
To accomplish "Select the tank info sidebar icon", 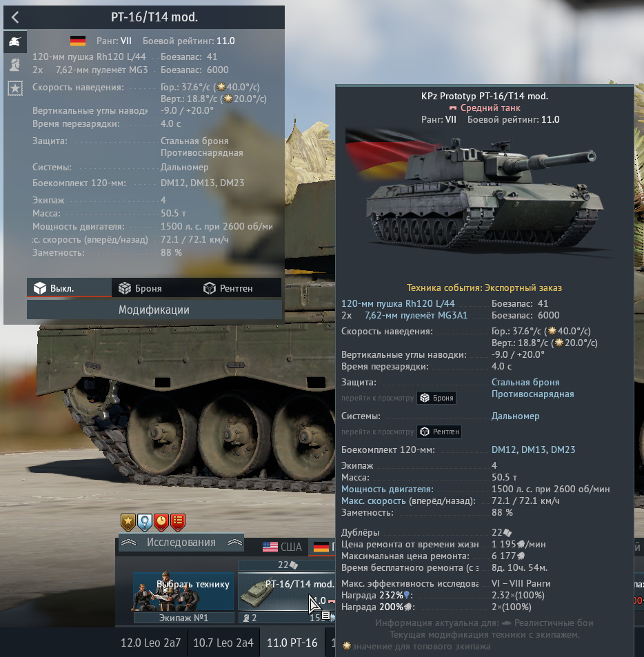I will pyautogui.click(x=15, y=41).
